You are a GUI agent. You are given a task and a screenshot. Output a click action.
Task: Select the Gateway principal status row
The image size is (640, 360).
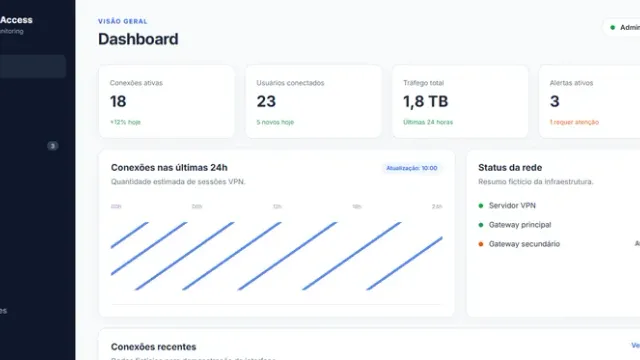pyautogui.click(x=559, y=225)
